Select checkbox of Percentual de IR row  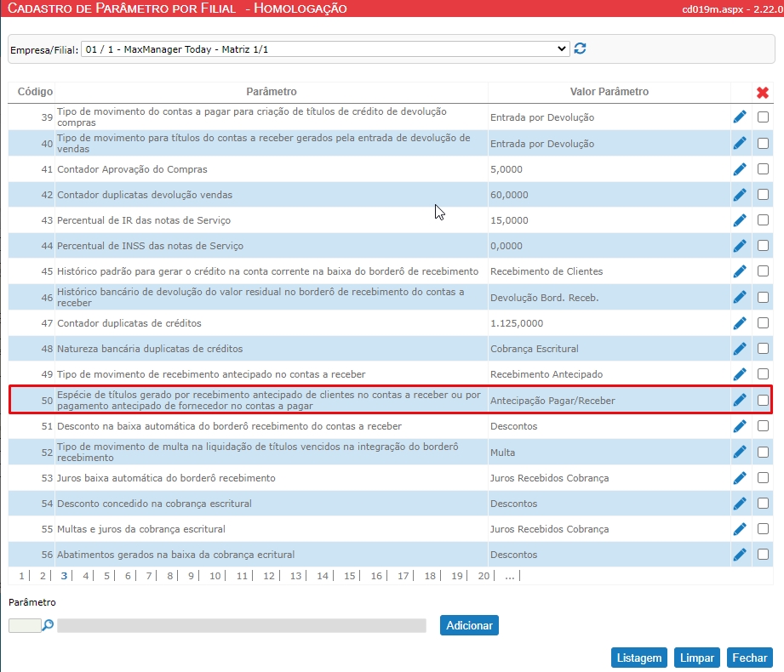pyautogui.click(x=763, y=219)
